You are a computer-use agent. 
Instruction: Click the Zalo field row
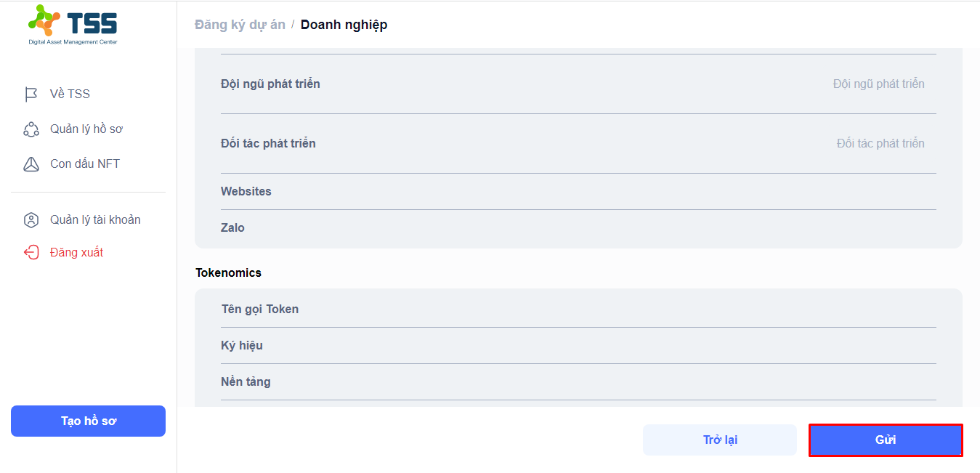coord(578,228)
